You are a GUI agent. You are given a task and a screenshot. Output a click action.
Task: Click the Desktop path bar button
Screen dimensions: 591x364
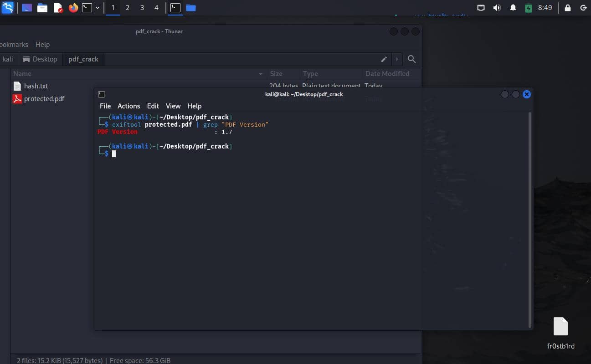pyautogui.click(x=40, y=59)
